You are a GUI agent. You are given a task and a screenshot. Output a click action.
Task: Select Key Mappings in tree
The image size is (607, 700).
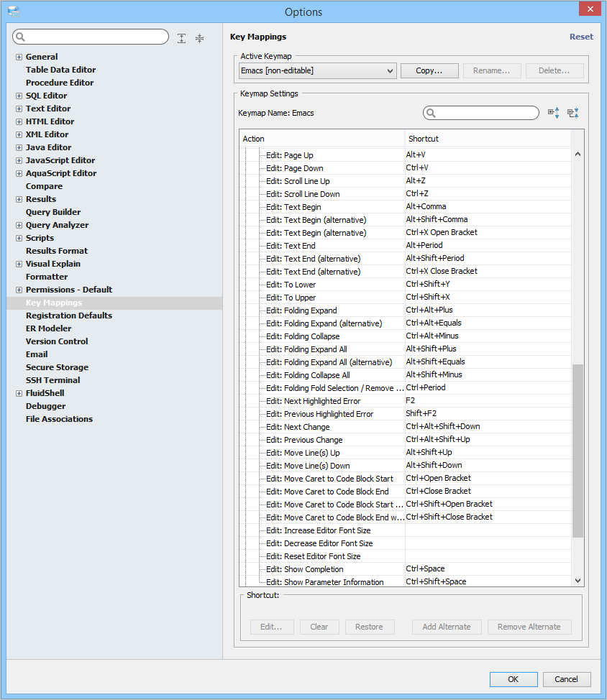pos(54,303)
